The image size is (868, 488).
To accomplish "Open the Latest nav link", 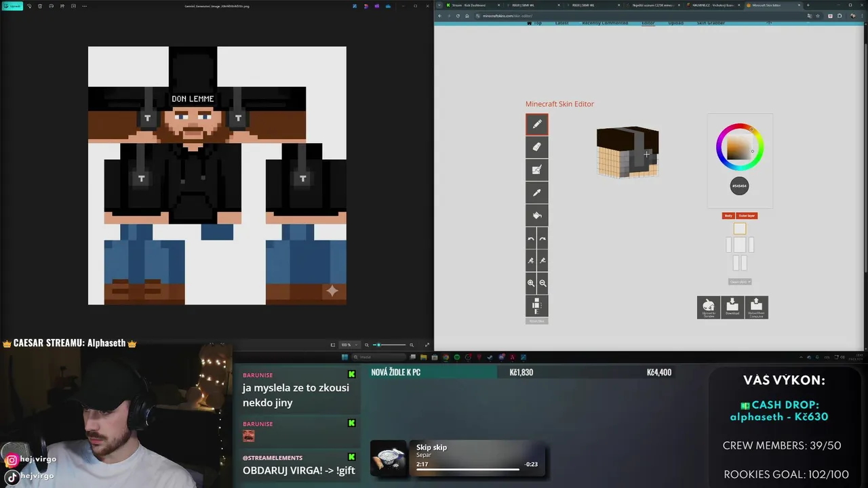I will (561, 23).
